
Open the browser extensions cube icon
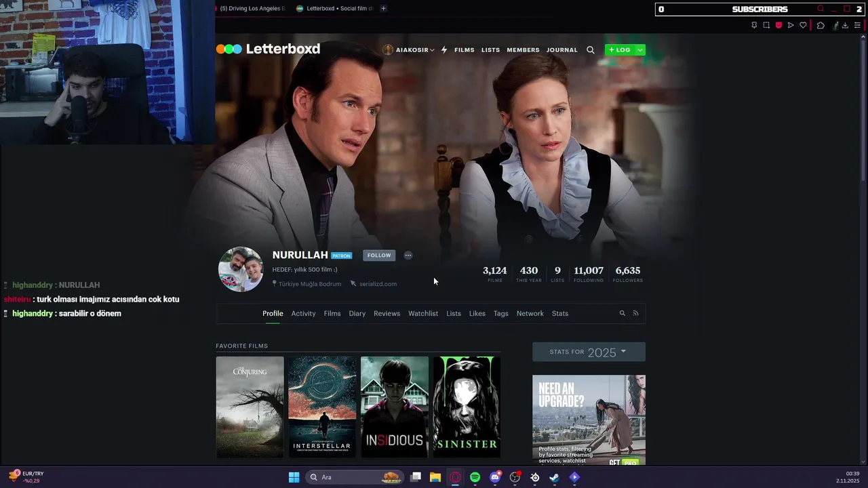821,25
